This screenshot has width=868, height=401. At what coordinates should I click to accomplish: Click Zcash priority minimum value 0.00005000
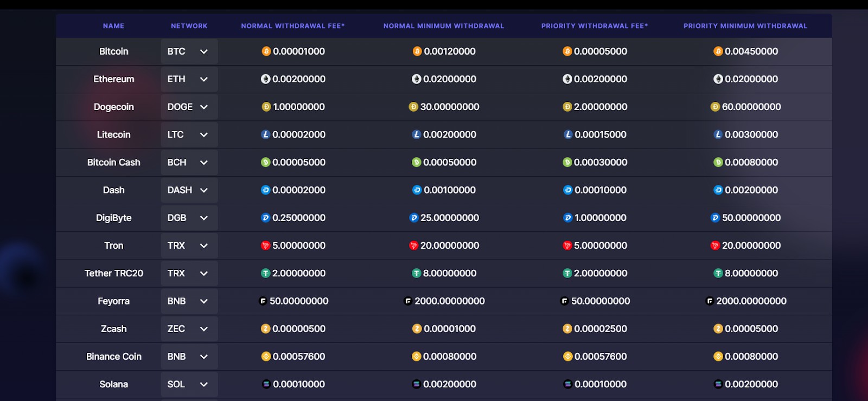[x=751, y=329]
